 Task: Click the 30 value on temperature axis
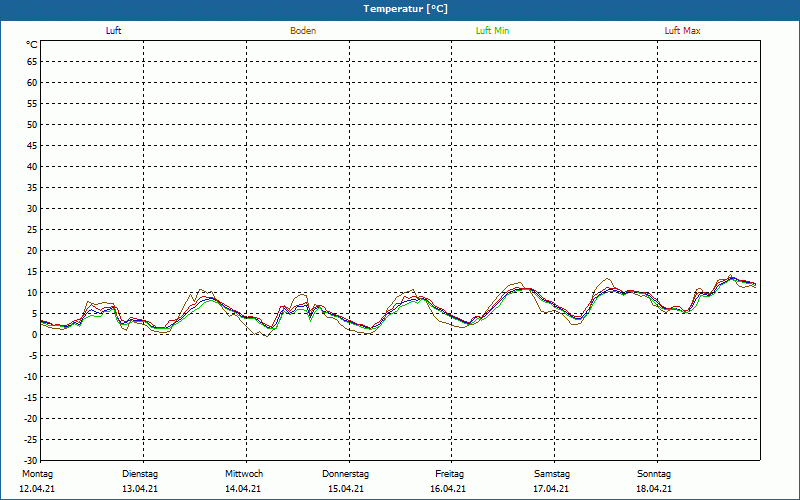tap(32, 209)
